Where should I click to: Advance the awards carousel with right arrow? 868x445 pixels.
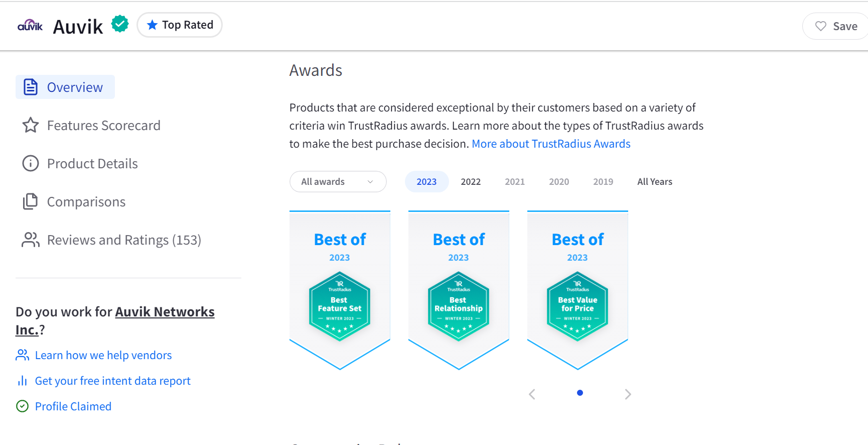click(x=628, y=394)
